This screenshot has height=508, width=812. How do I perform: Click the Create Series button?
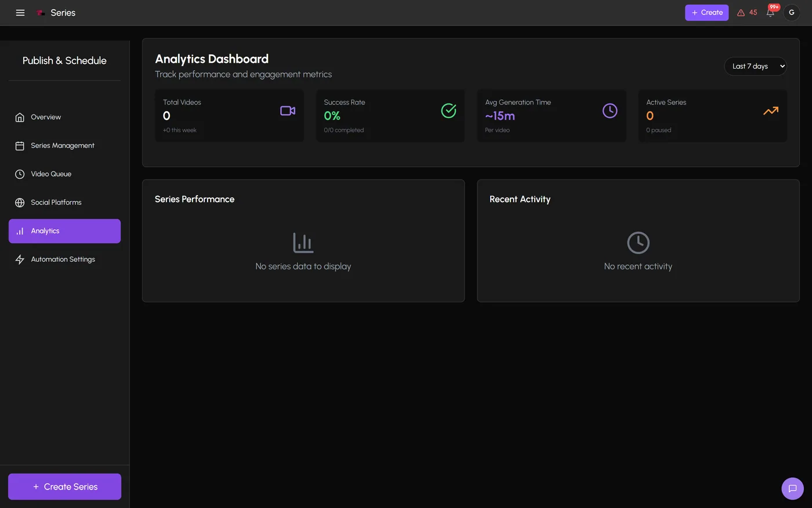click(64, 487)
